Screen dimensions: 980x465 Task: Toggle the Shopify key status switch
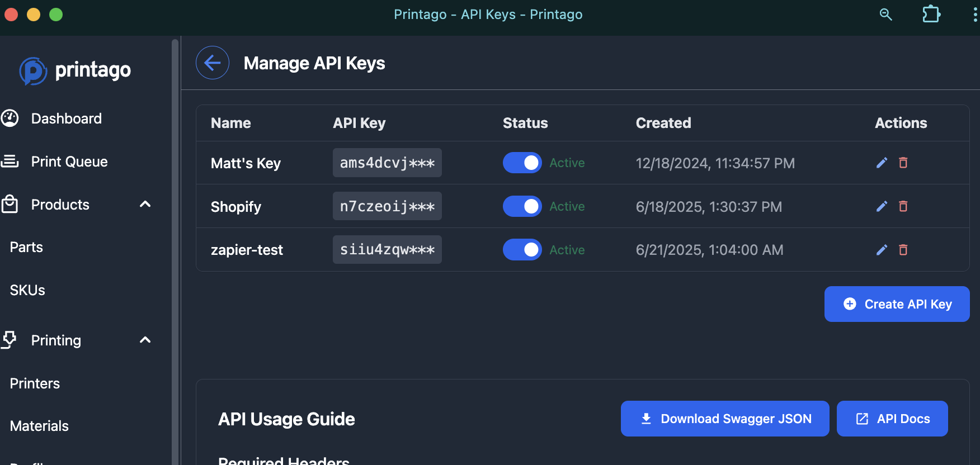tap(522, 206)
